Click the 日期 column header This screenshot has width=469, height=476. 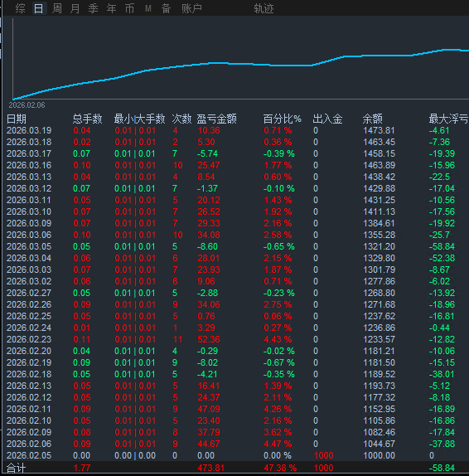pyautogui.click(x=17, y=119)
